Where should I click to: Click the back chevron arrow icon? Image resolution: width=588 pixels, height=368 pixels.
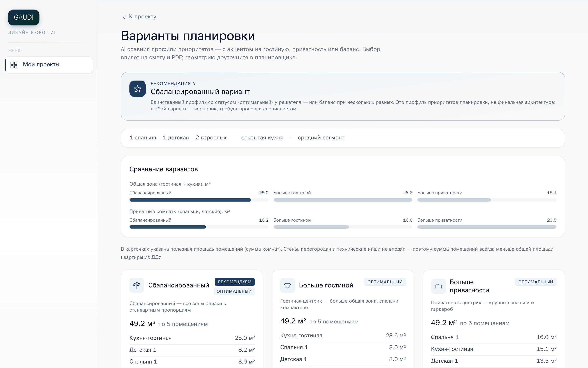tap(124, 17)
